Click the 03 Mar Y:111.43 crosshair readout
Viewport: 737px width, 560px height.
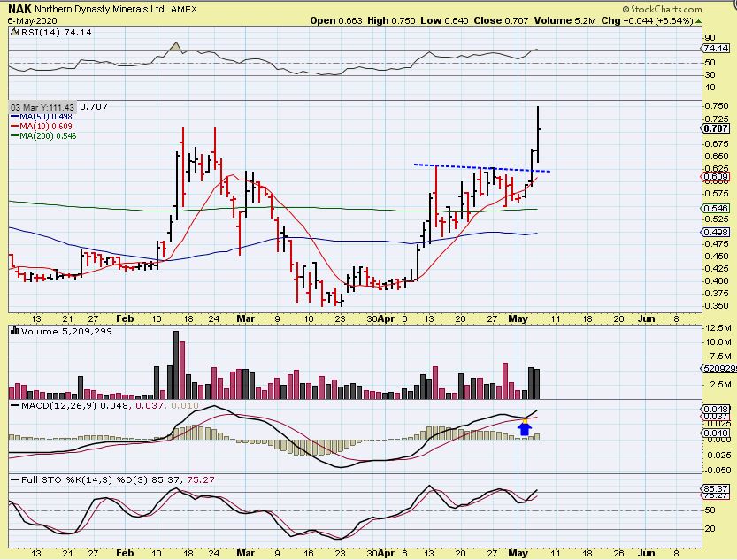(42, 107)
